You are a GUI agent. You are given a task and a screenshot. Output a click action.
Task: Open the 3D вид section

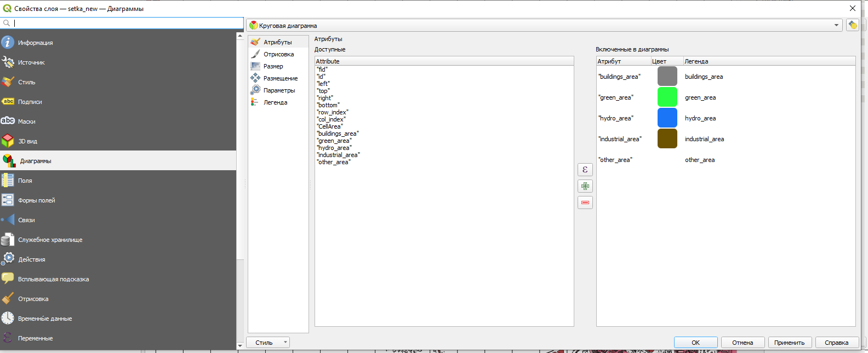27,141
